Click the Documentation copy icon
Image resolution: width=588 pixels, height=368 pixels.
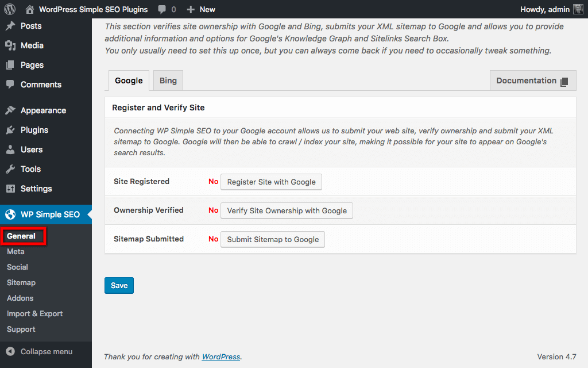coord(564,82)
